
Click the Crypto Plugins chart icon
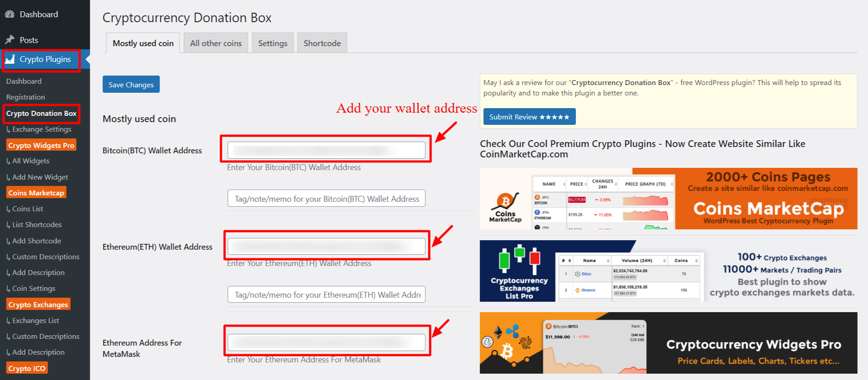[x=10, y=59]
